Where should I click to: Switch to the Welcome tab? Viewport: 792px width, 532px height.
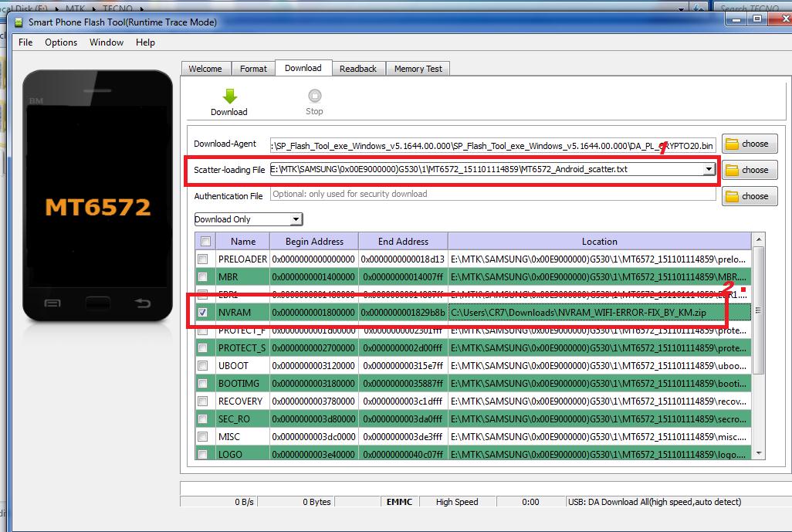point(205,69)
